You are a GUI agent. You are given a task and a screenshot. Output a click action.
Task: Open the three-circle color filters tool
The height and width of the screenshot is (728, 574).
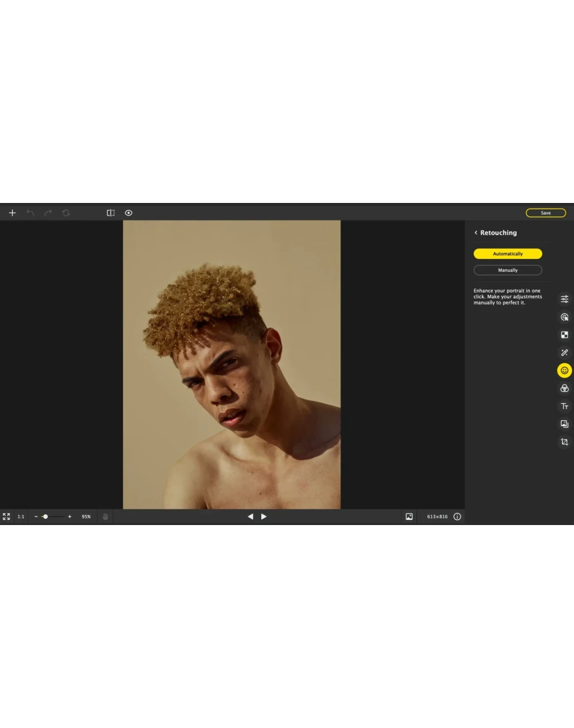pyautogui.click(x=565, y=388)
